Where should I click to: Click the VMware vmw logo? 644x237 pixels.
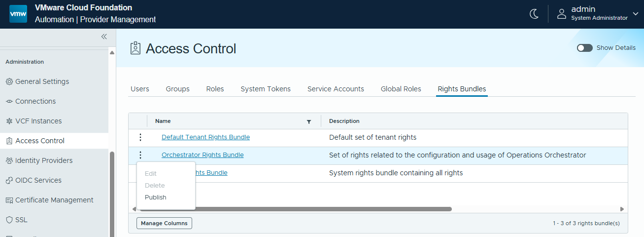(18, 14)
